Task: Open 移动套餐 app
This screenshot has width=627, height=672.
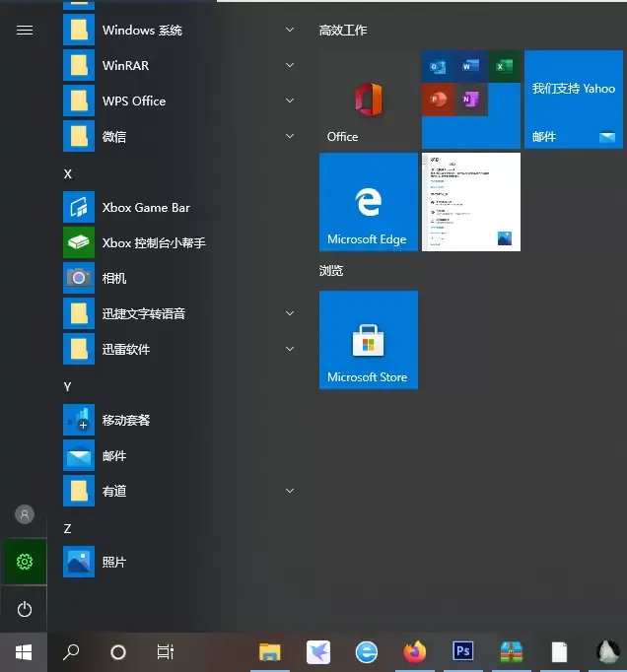Action: [178, 420]
